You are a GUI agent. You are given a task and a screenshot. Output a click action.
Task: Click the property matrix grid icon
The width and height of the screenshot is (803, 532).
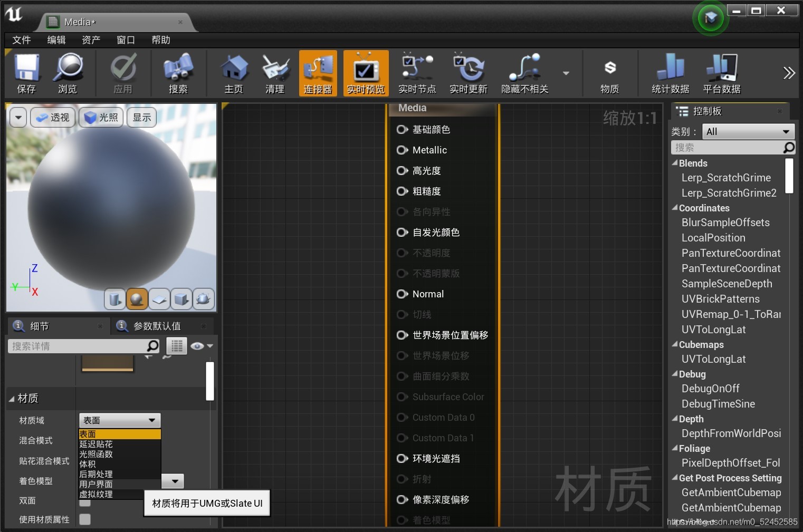click(177, 346)
